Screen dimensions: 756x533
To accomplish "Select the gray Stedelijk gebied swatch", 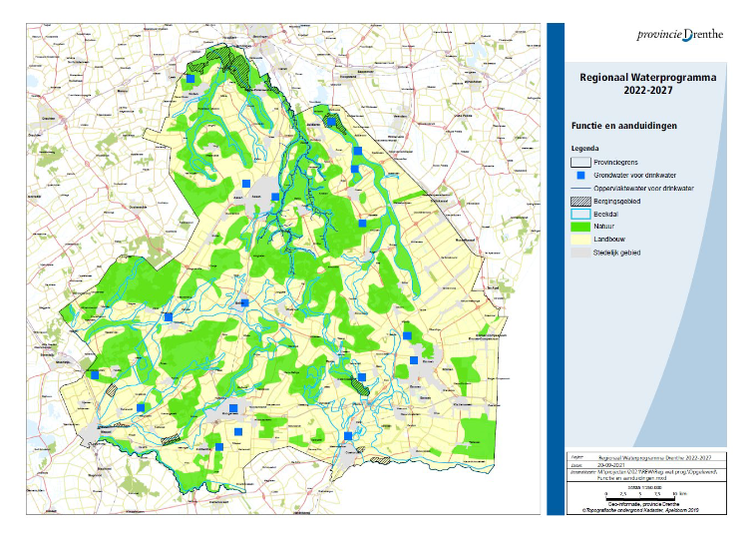I will pyautogui.click(x=580, y=253).
